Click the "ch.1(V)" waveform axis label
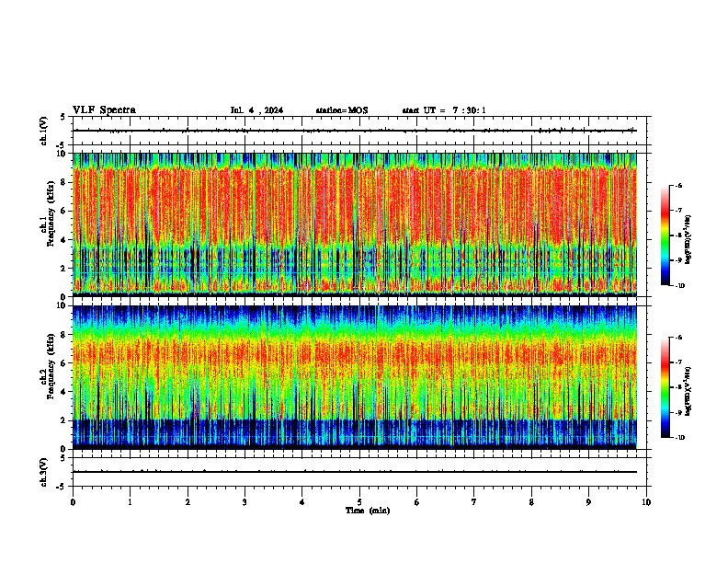 coord(43,131)
